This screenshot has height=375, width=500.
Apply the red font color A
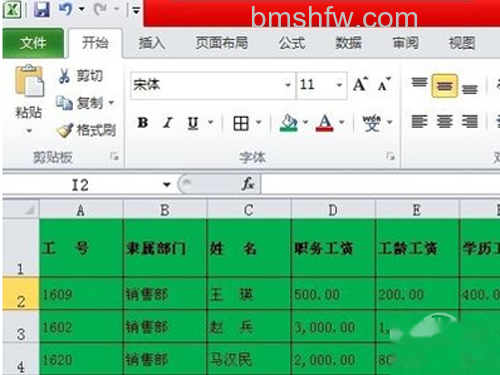pyautogui.click(x=325, y=123)
